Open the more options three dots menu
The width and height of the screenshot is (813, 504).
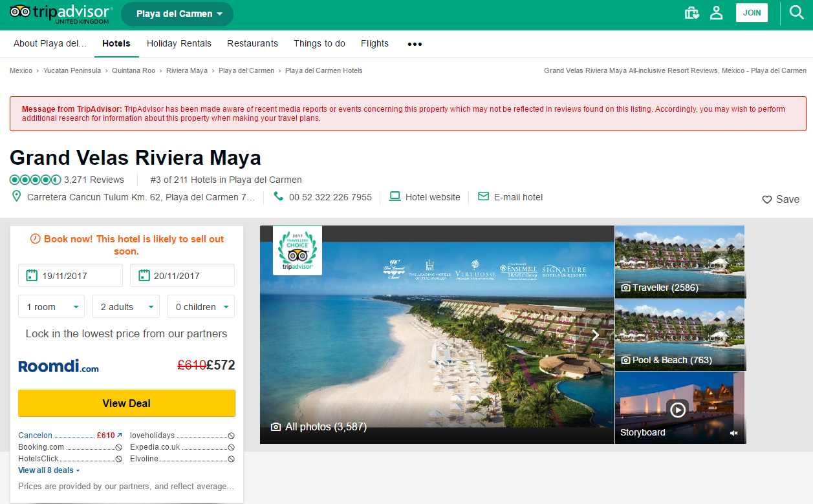pos(415,44)
